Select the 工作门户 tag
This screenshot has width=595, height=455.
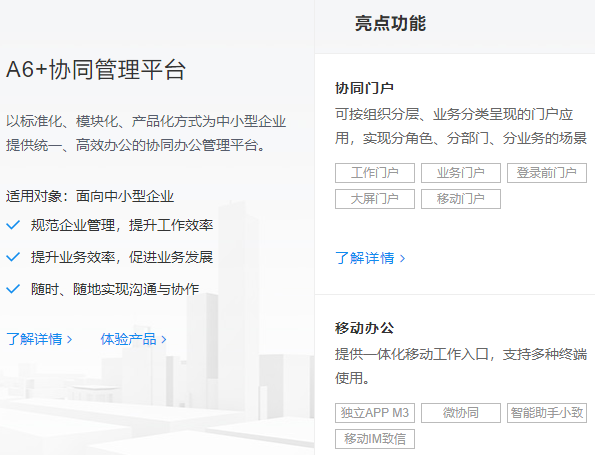coord(375,173)
